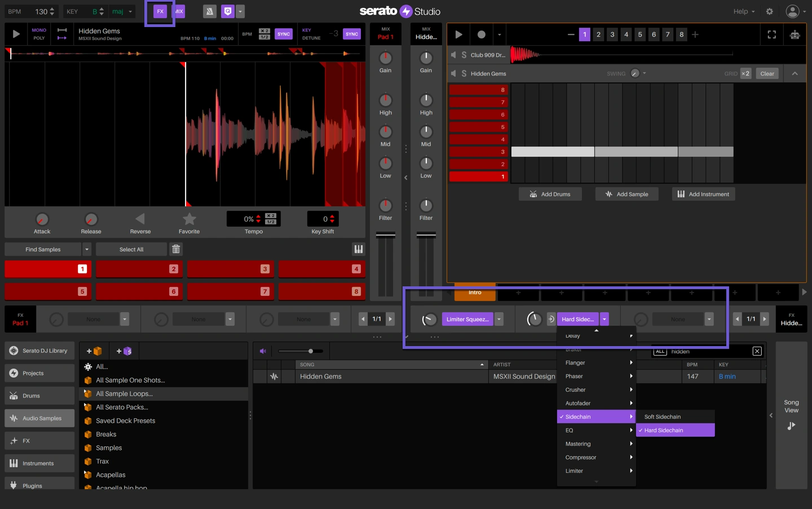
Task: Mute the Club 909 drum track
Action: point(453,55)
